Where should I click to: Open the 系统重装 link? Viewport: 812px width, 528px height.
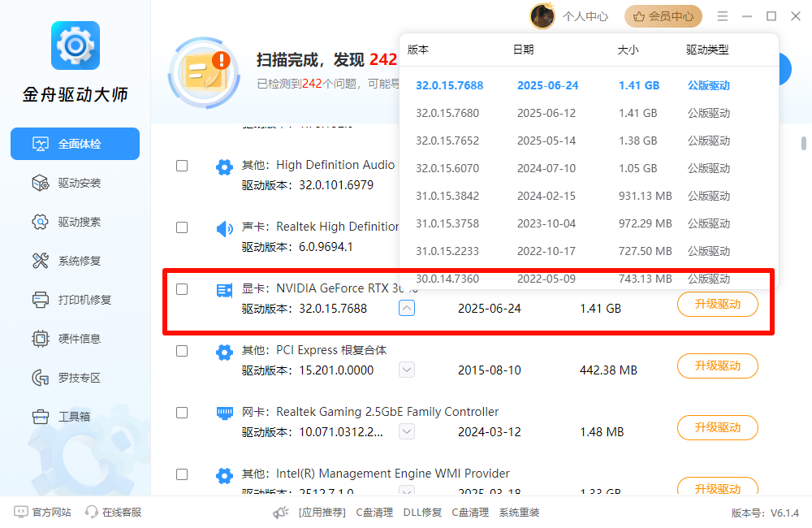point(519,513)
